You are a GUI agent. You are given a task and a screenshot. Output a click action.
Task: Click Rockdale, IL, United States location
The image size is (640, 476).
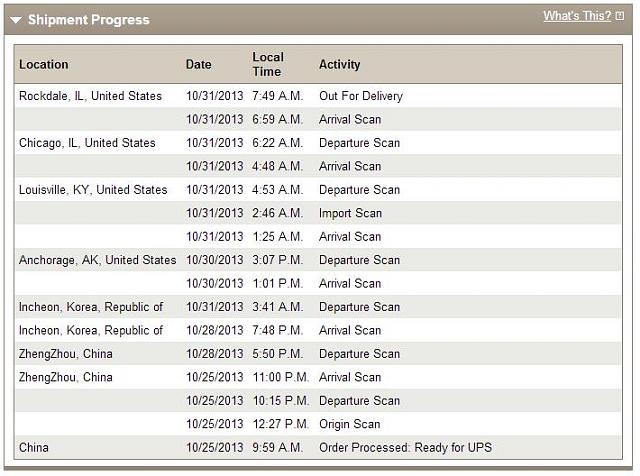click(90, 96)
